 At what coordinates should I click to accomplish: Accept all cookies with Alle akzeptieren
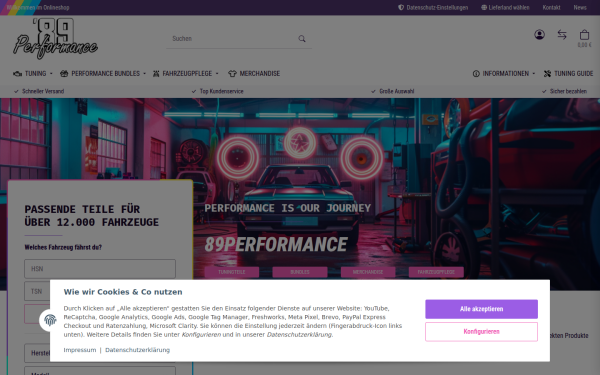tap(481, 309)
